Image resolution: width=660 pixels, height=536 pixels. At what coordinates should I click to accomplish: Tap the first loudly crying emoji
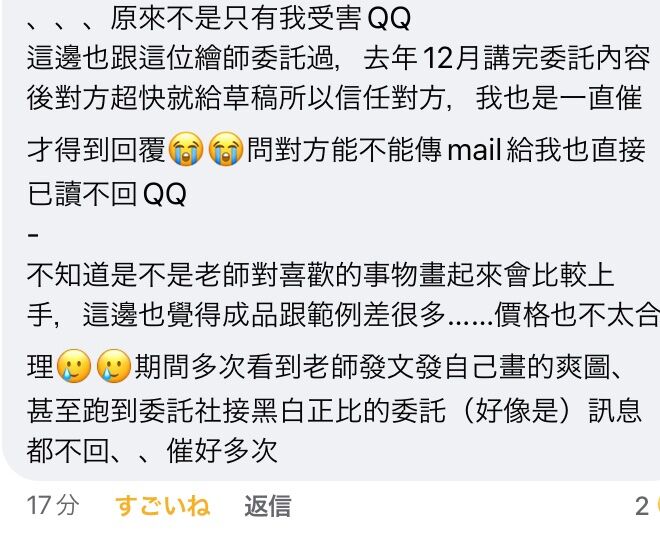186,149
